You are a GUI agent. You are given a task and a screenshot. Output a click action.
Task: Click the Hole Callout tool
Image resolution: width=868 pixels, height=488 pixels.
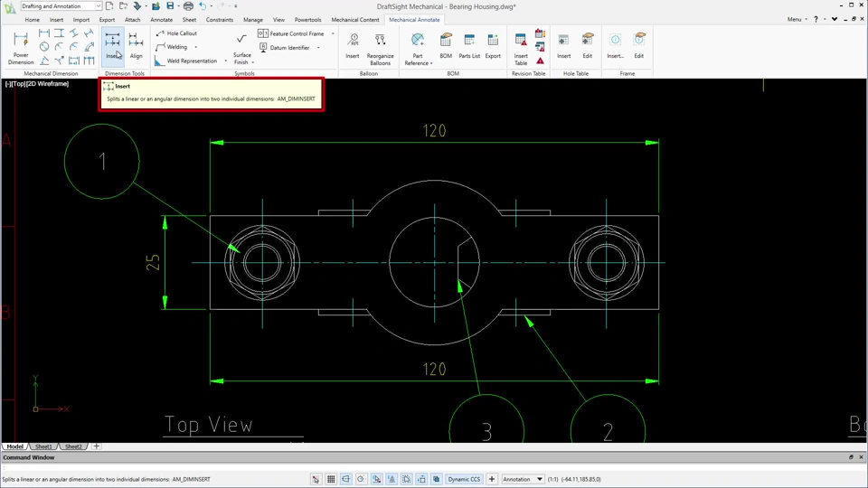(176, 33)
